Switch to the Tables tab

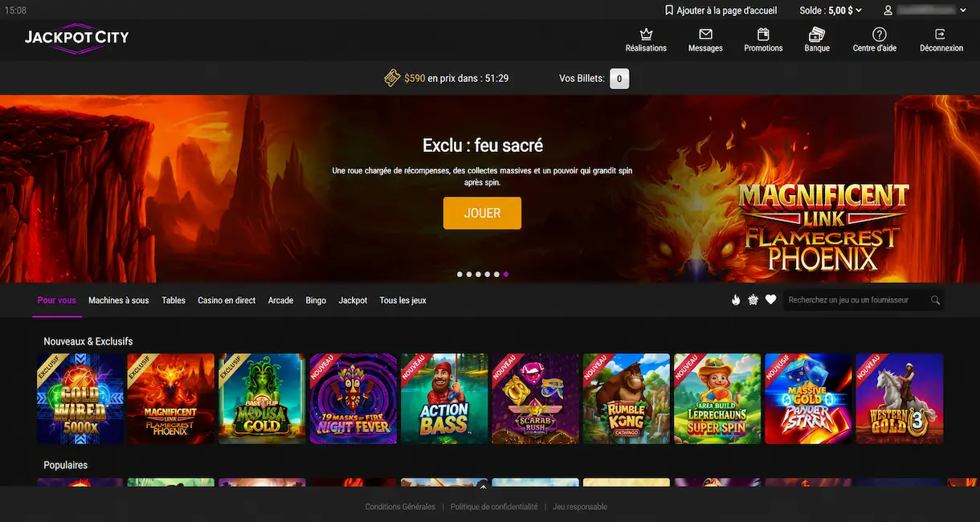(x=174, y=300)
